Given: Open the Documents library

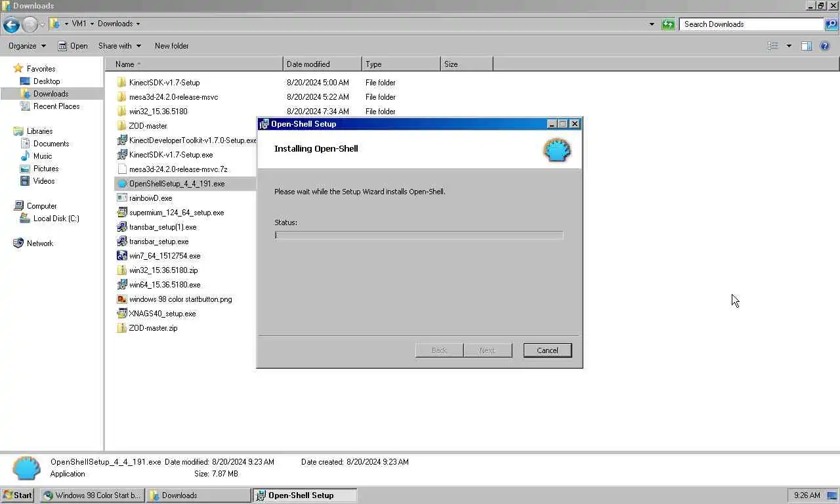Looking at the screenshot, I should [x=51, y=144].
